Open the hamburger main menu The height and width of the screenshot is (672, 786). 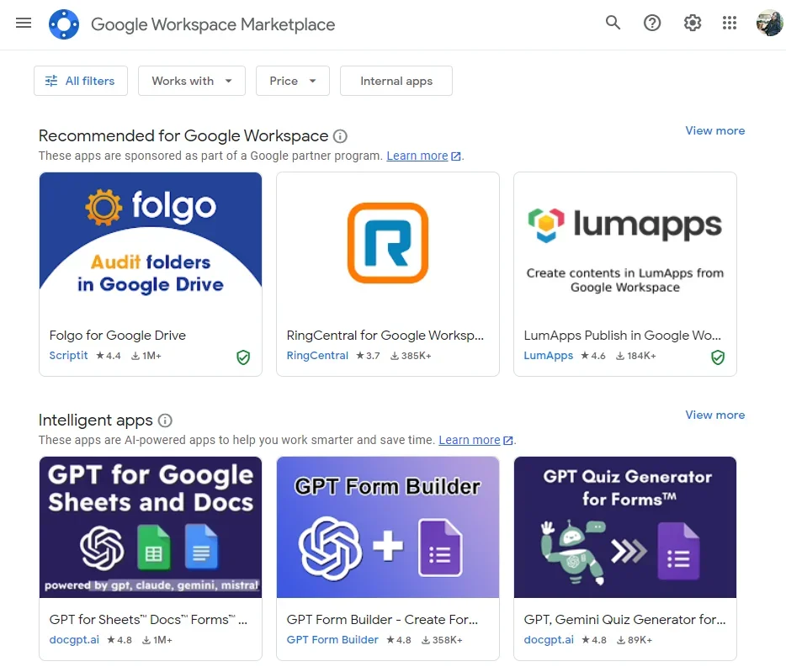(24, 23)
